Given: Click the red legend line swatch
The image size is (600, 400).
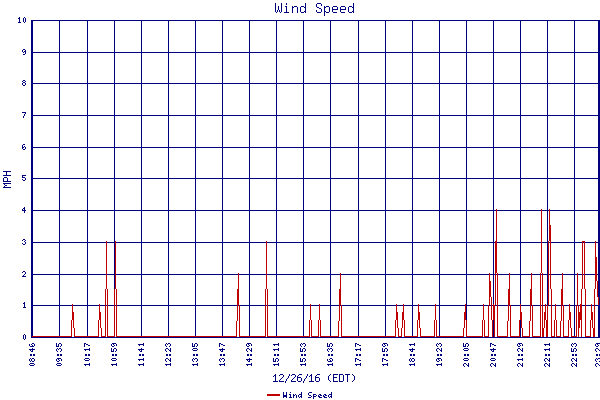Looking at the screenshot, I should pos(273,395).
